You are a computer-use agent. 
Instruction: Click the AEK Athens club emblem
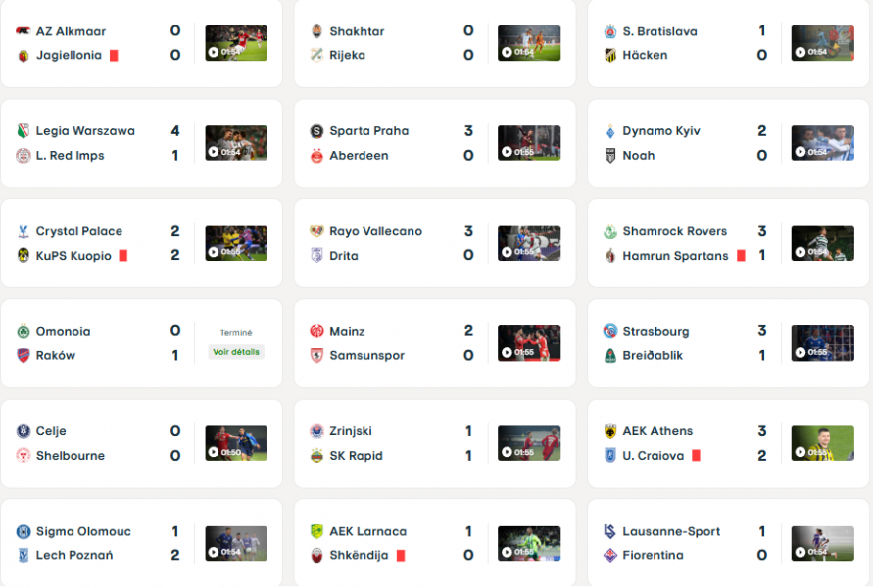point(610,431)
